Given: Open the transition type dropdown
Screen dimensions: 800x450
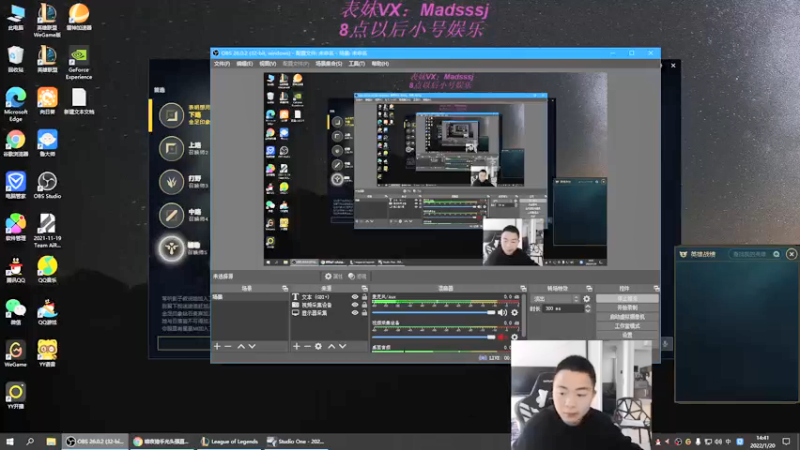Looking at the screenshot, I should click(556, 299).
